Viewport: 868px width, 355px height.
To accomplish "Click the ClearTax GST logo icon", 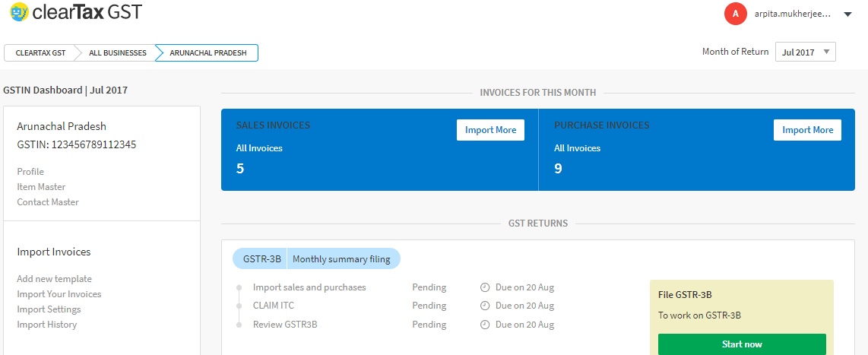I will [x=19, y=12].
